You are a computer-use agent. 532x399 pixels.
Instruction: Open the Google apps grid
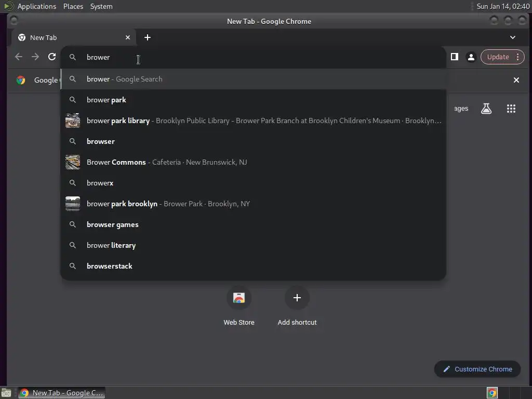511,109
